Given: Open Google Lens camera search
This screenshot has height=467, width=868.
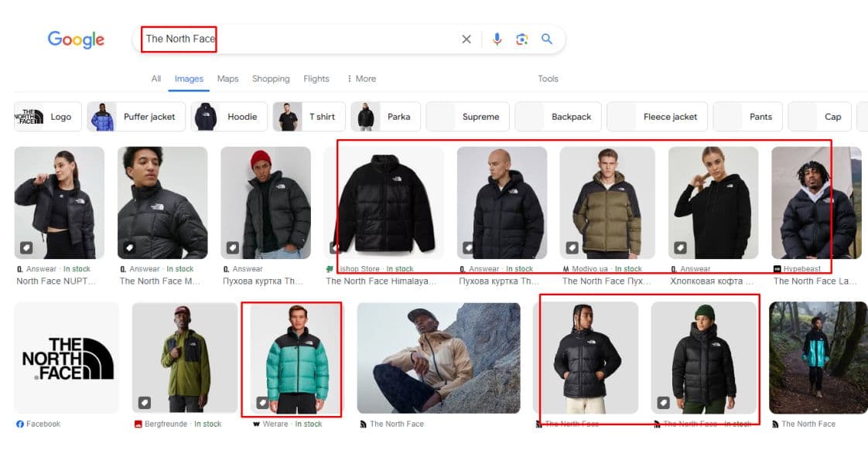Looking at the screenshot, I should (521, 39).
